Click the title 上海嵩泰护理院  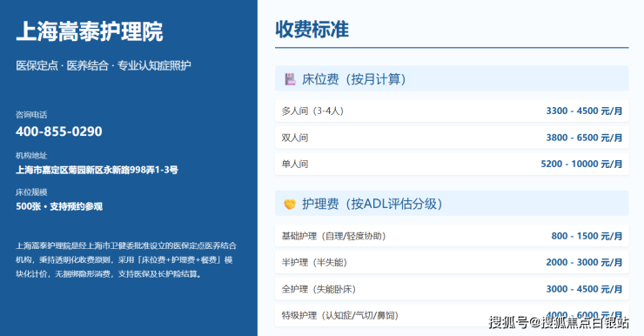(90, 31)
